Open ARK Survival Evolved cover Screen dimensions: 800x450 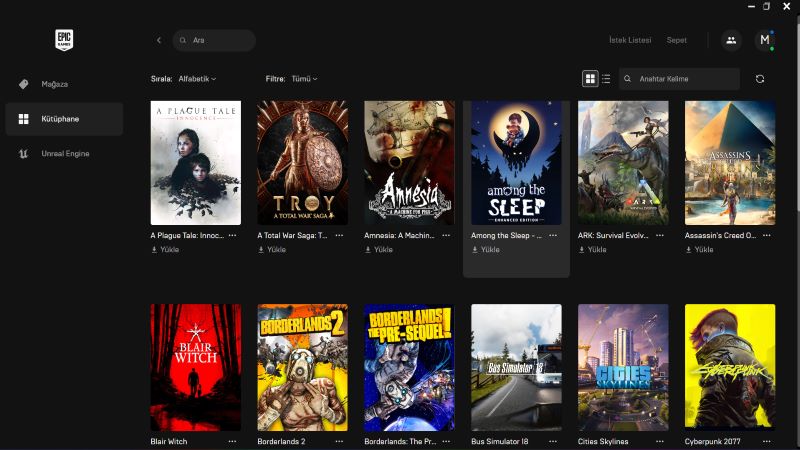(x=623, y=163)
